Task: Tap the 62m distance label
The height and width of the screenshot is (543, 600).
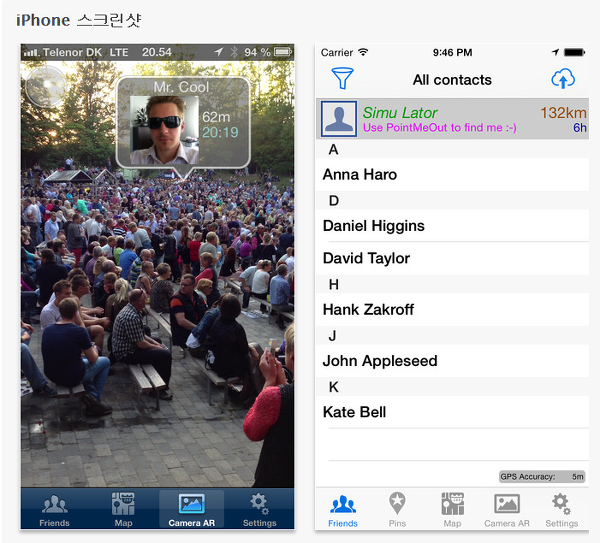Action: tap(216, 117)
